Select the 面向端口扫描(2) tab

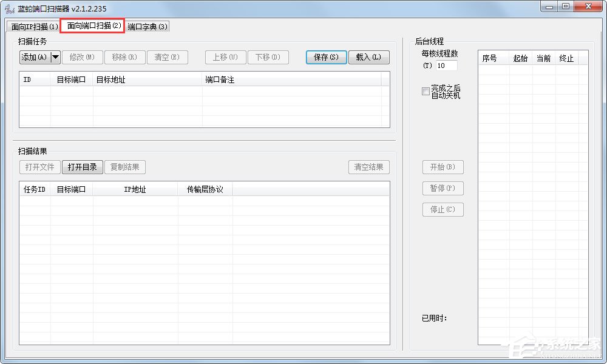[93, 26]
